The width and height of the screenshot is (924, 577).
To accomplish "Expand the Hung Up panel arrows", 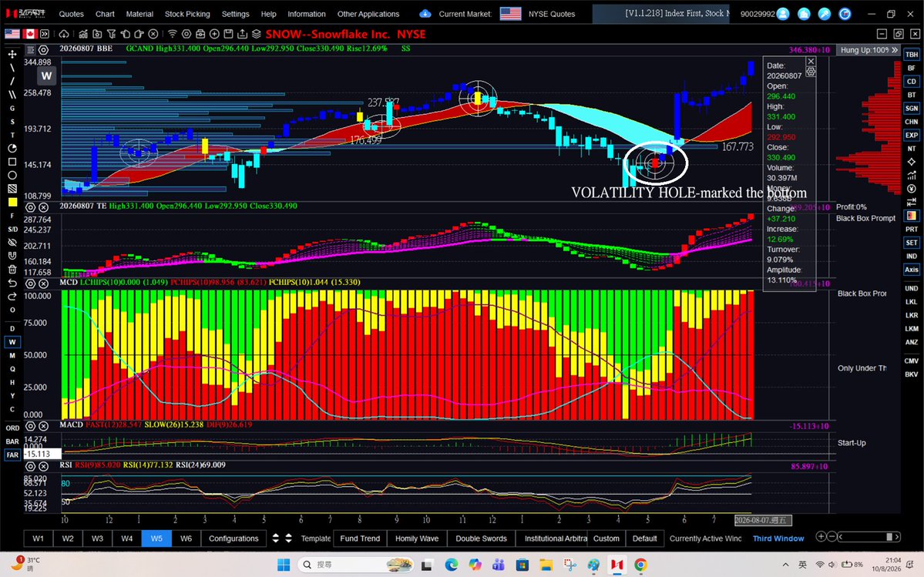I will [x=895, y=50].
